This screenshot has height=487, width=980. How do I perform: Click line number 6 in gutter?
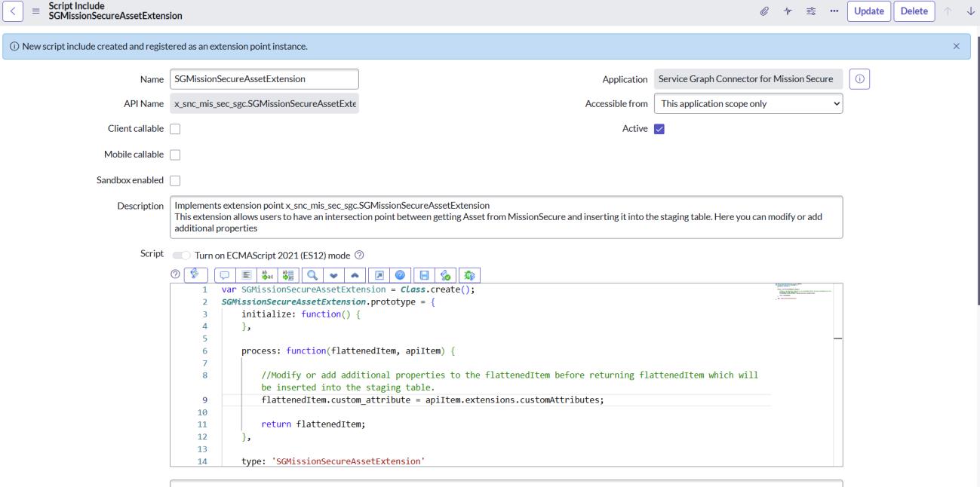(204, 351)
